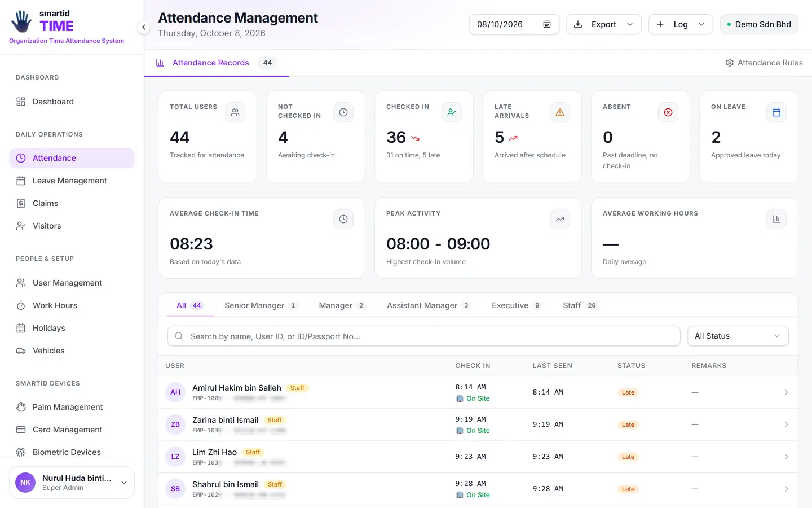The height and width of the screenshot is (508, 812).
Task: Open the Export dropdown
Action: pyautogui.click(x=604, y=24)
